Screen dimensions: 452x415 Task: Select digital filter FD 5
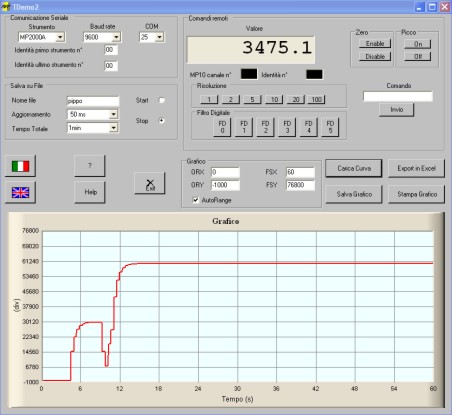coord(330,127)
